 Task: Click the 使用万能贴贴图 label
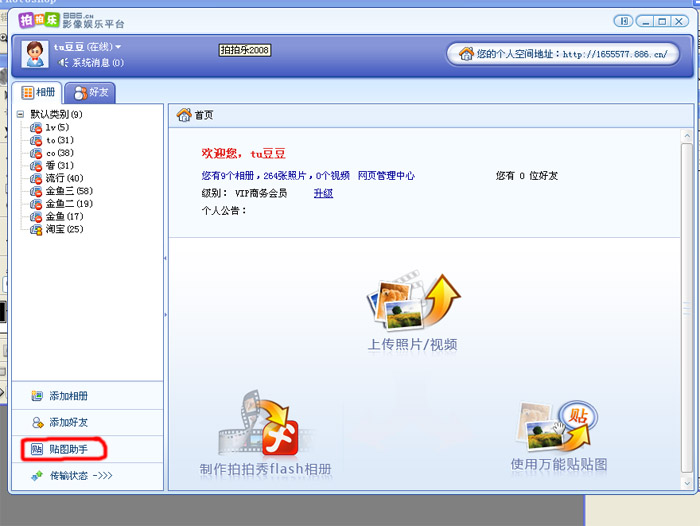[x=559, y=464]
